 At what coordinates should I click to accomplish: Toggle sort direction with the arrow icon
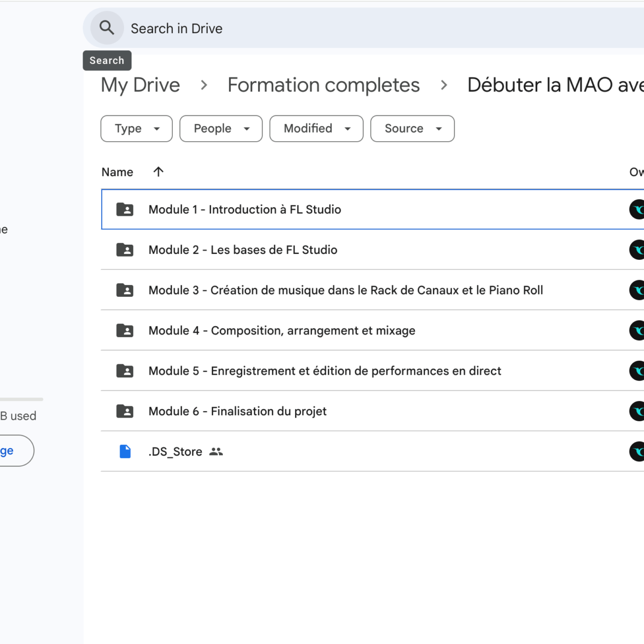[x=158, y=172]
